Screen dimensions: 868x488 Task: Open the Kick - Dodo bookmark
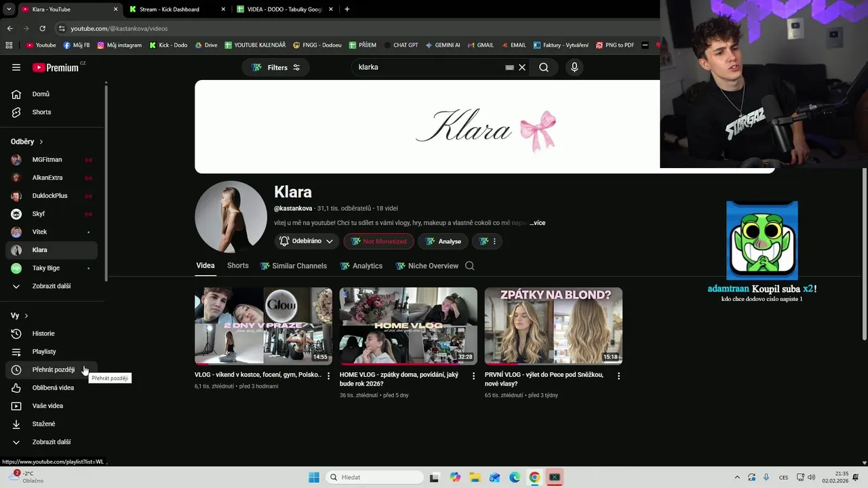click(168, 45)
